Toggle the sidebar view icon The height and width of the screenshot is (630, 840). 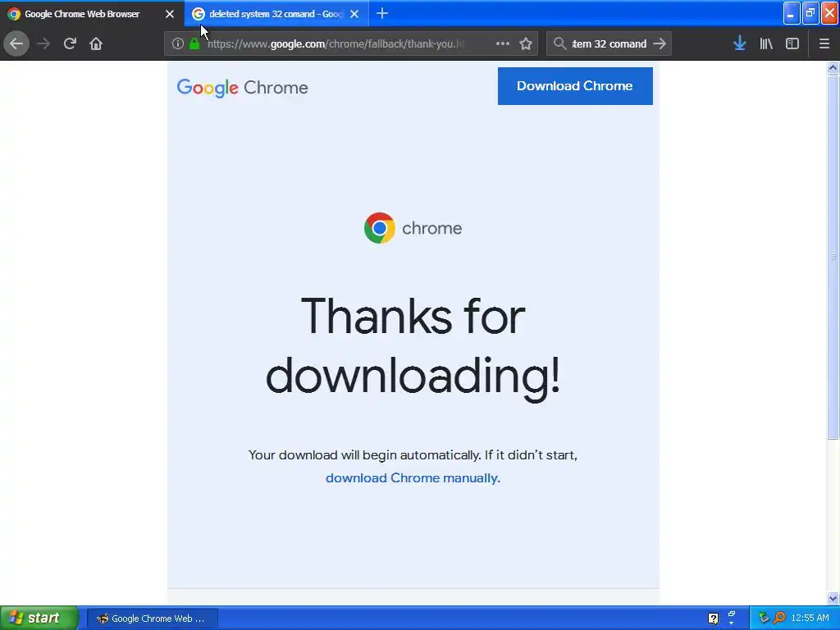point(792,43)
